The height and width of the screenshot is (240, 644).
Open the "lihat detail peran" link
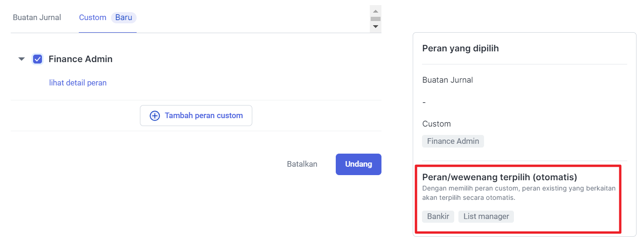[78, 83]
